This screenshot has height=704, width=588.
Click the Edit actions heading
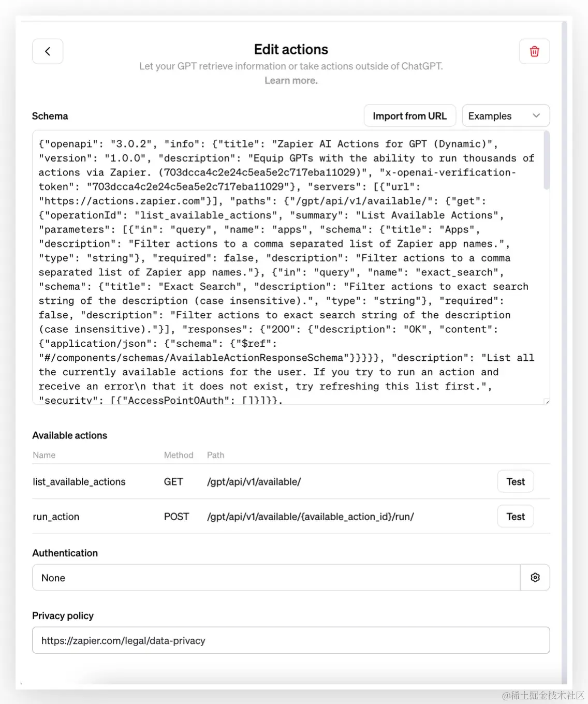point(291,49)
